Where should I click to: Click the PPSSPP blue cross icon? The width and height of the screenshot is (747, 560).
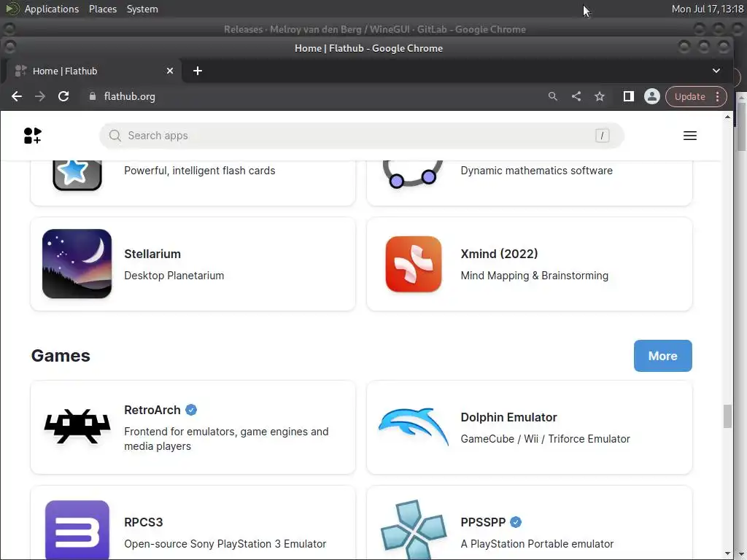pos(414,529)
